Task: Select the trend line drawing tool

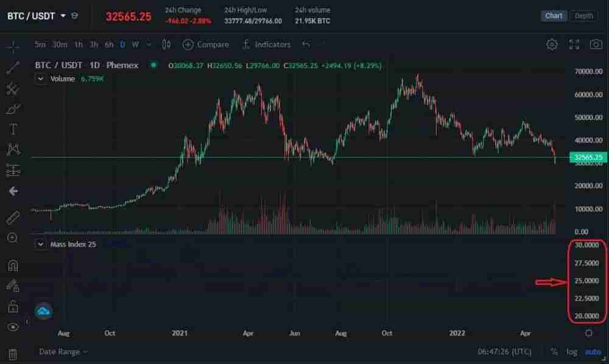Action: coord(13,68)
